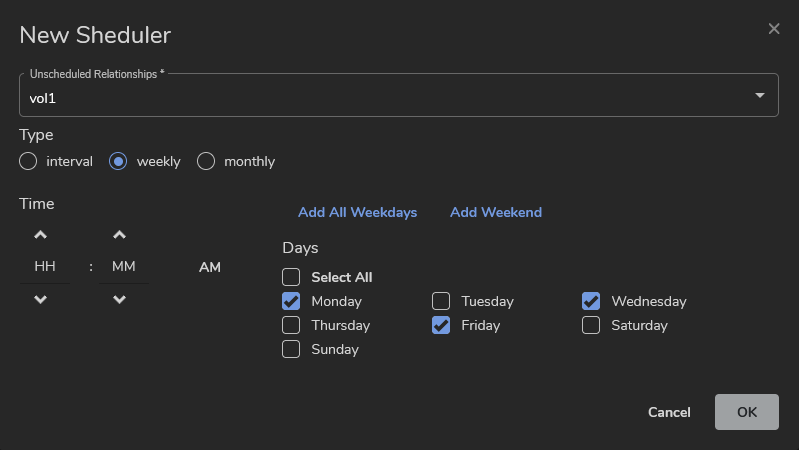Click the Add All Weekdays link
Screen dimensions: 799x450
(x=357, y=212)
